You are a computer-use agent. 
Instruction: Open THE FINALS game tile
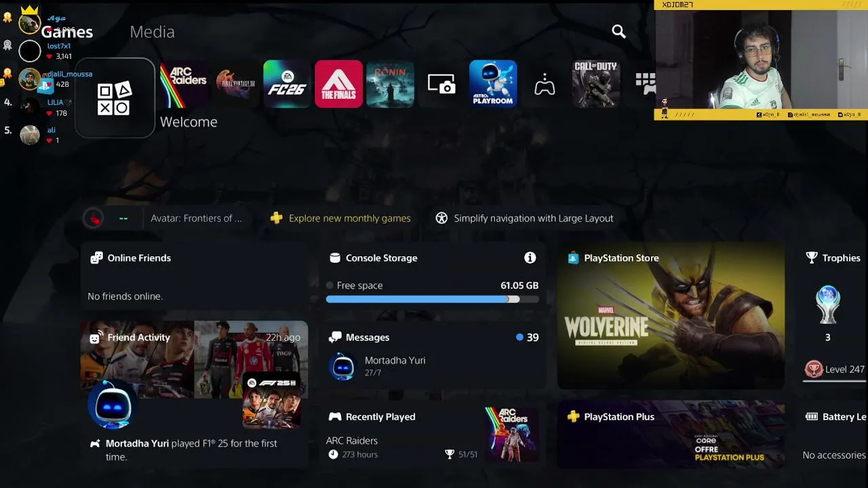click(x=338, y=84)
